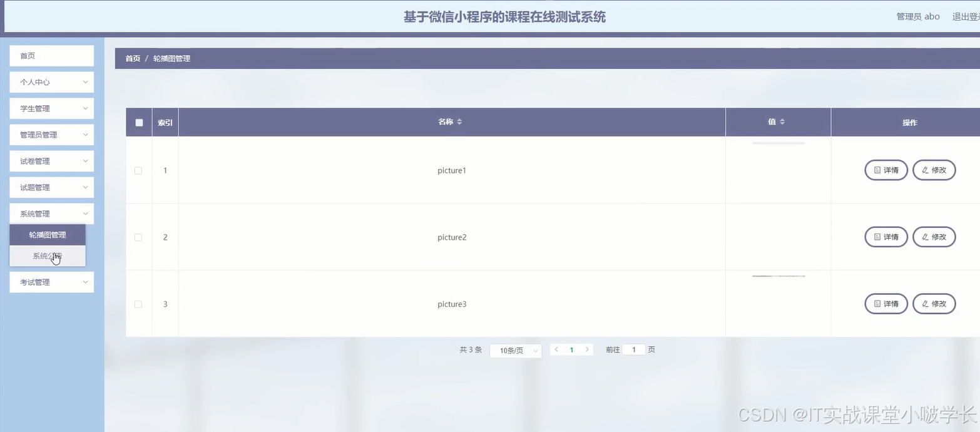Image resolution: width=980 pixels, height=432 pixels.
Task: Go to previous page arrow
Action: pos(556,349)
